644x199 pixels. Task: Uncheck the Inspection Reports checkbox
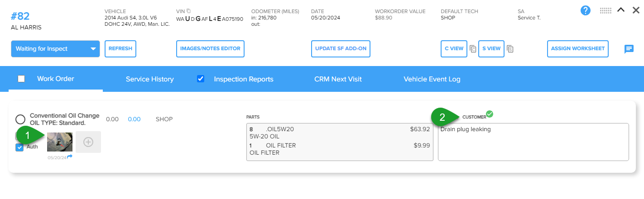(201, 79)
